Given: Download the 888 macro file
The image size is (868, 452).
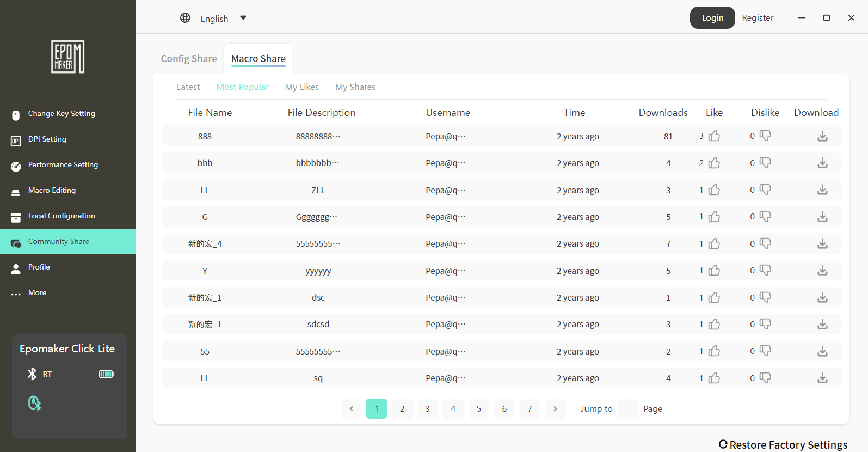Looking at the screenshot, I should click(x=822, y=136).
